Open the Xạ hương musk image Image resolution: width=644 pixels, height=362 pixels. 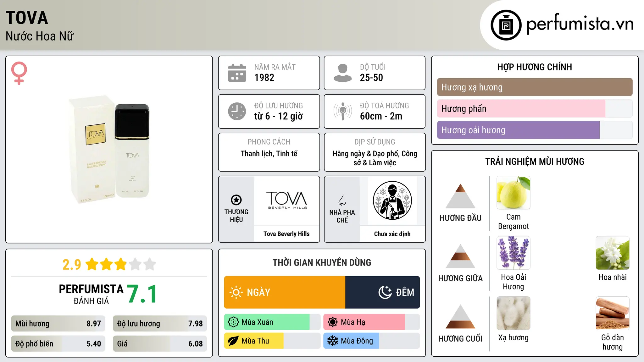[x=514, y=313]
